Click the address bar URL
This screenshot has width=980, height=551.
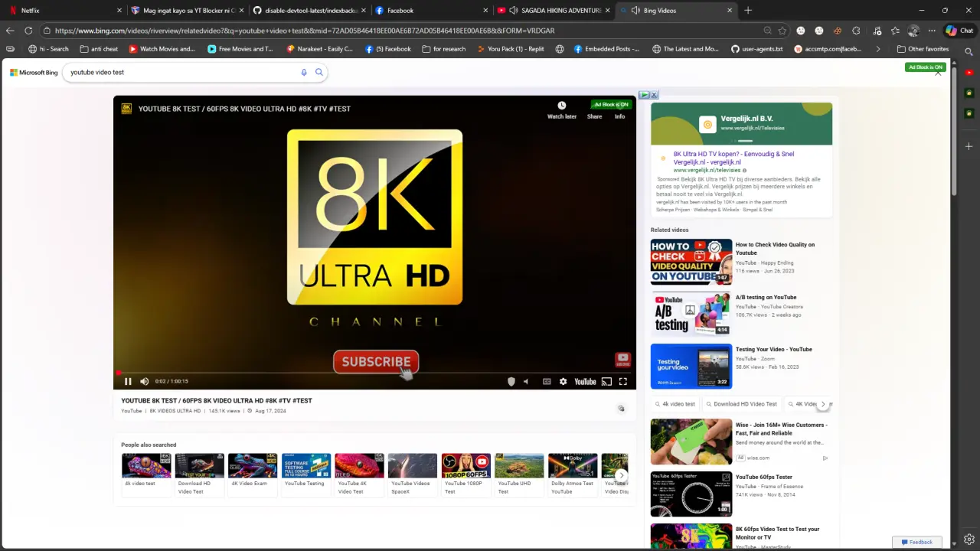(305, 31)
